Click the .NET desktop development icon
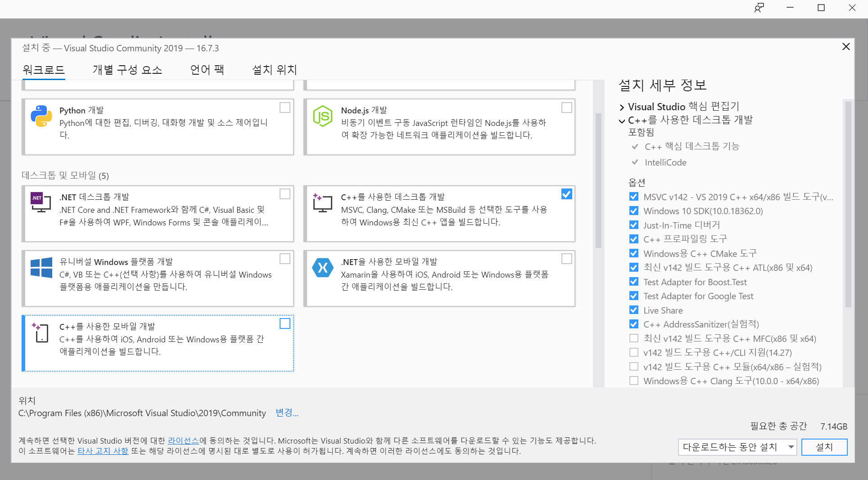 (x=41, y=202)
